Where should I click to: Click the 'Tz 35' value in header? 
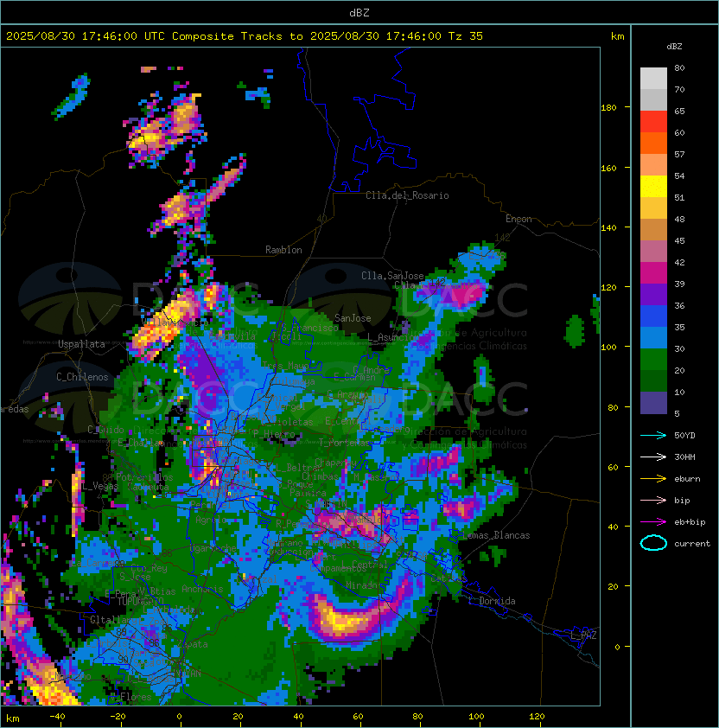click(x=466, y=36)
